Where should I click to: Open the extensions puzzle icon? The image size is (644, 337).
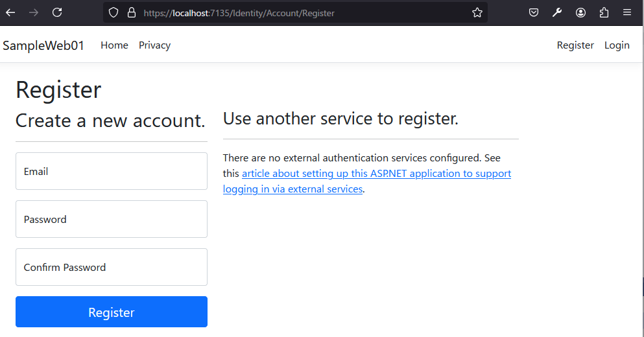click(x=604, y=12)
